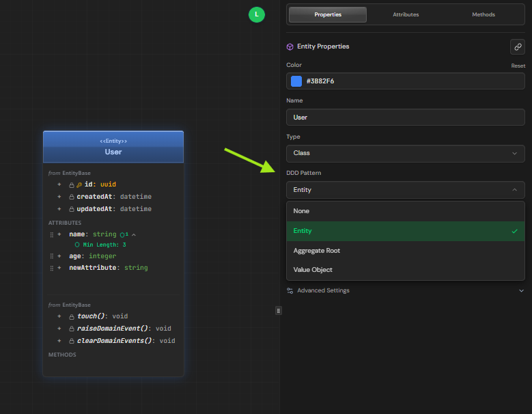Reset the entity color
The width and height of the screenshot is (532, 414).
pos(518,66)
